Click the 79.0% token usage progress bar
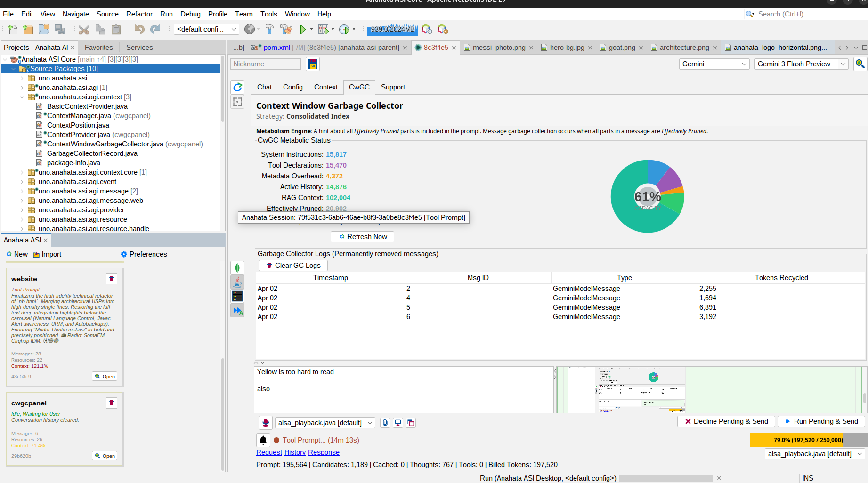 (808, 440)
